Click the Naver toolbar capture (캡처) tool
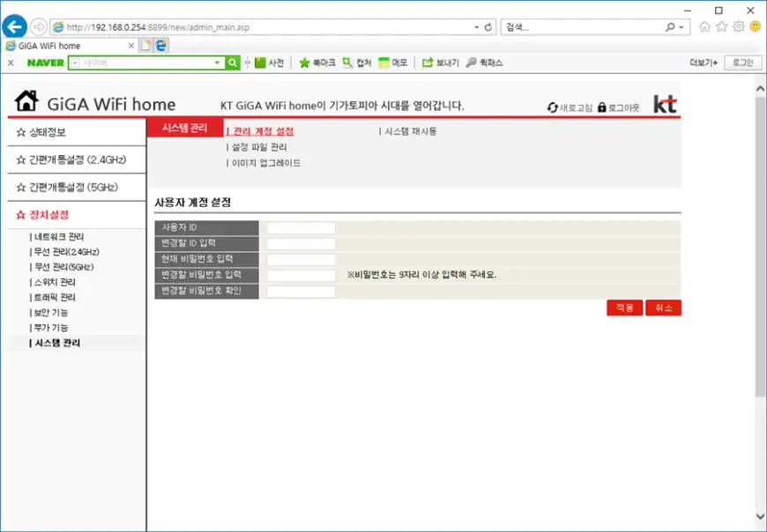 [x=357, y=63]
